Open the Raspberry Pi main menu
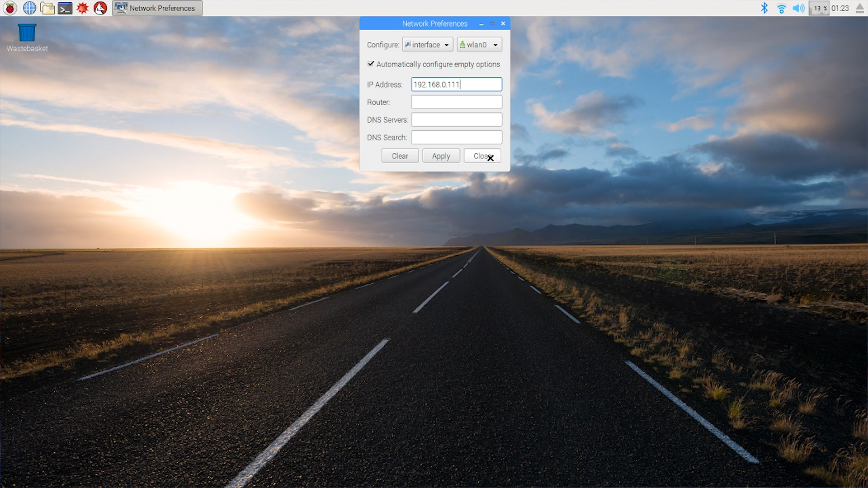Image resolution: width=868 pixels, height=488 pixels. tap(10, 8)
